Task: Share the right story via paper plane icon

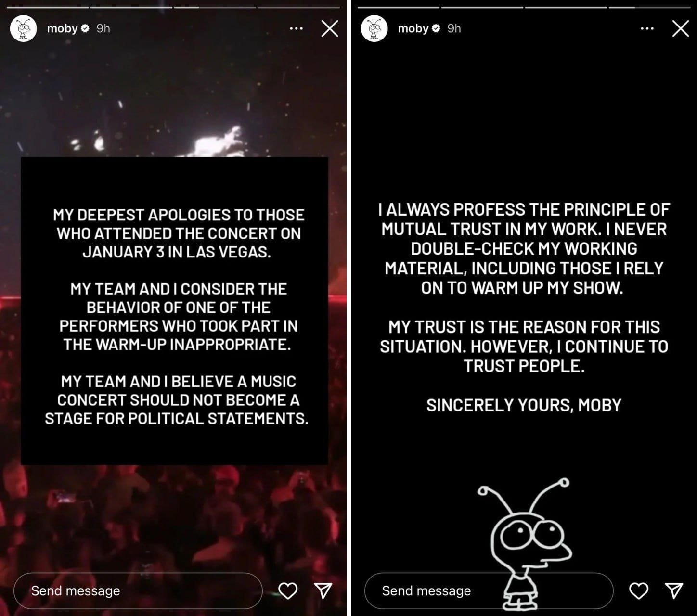Action: click(674, 590)
